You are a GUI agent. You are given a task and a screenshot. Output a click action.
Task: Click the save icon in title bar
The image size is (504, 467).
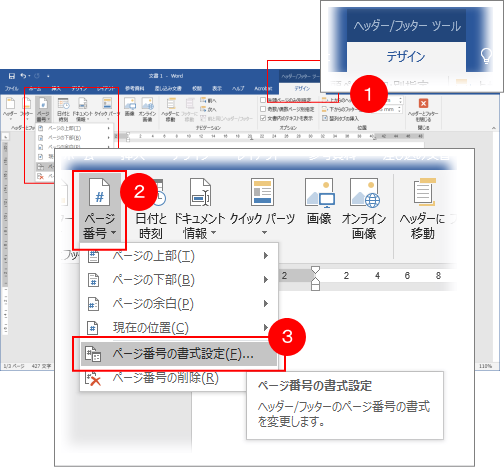point(12,76)
